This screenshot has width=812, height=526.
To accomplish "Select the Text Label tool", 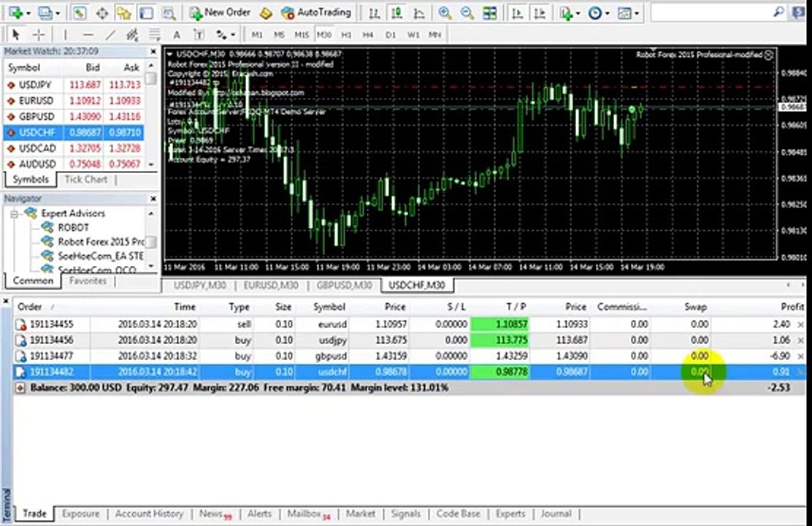I will coord(199,35).
